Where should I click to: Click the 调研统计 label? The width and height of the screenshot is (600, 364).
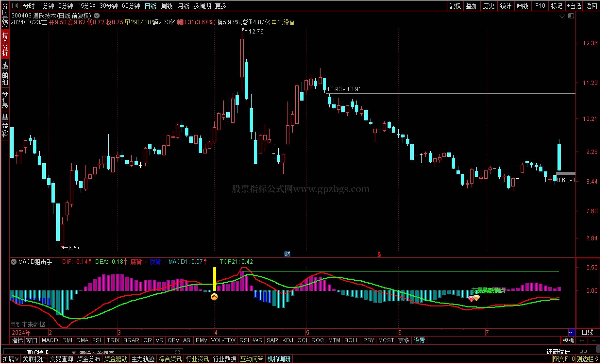[x=558, y=352]
